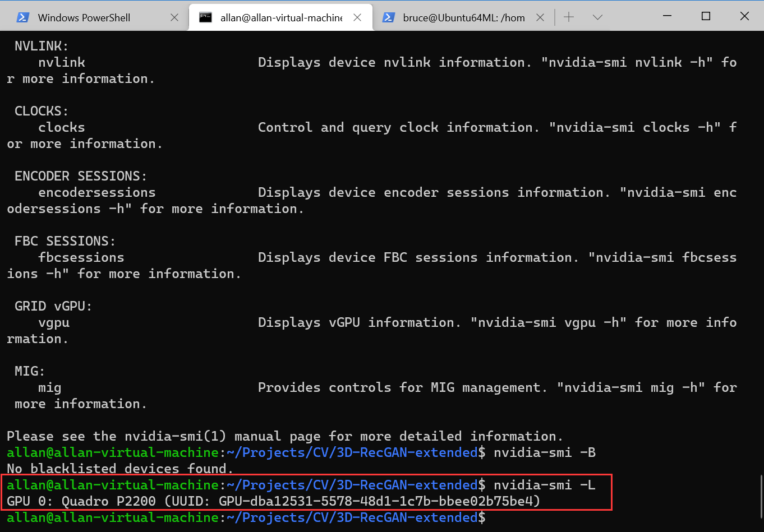Click "Displays device encoder sessions information." text
The height and width of the screenshot is (532, 764).
pos(434,192)
